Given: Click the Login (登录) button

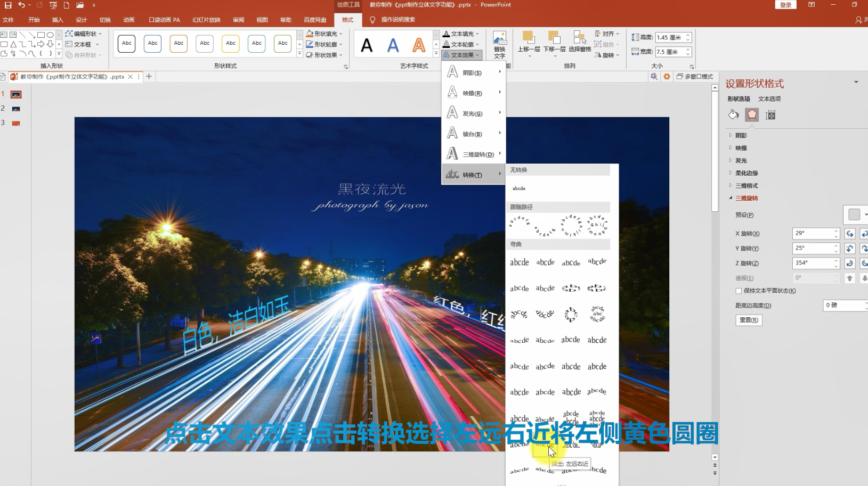Looking at the screenshot, I should (x=786, y=5).
